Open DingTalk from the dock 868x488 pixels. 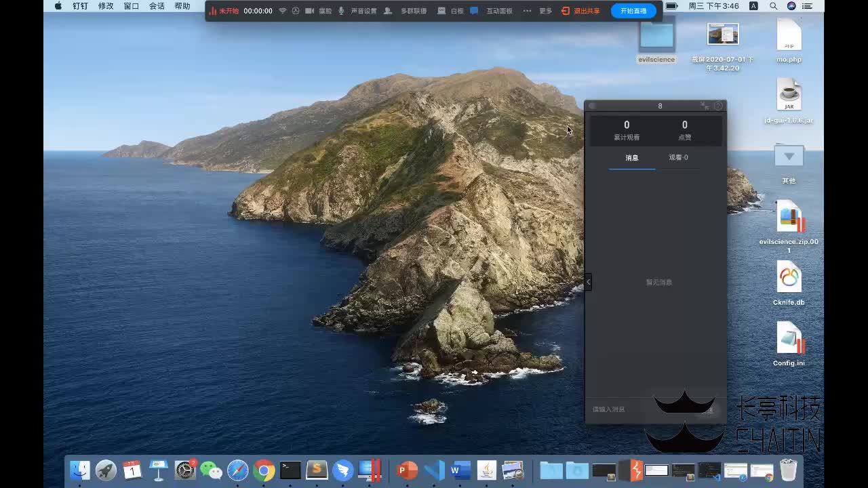pos(343,470)
